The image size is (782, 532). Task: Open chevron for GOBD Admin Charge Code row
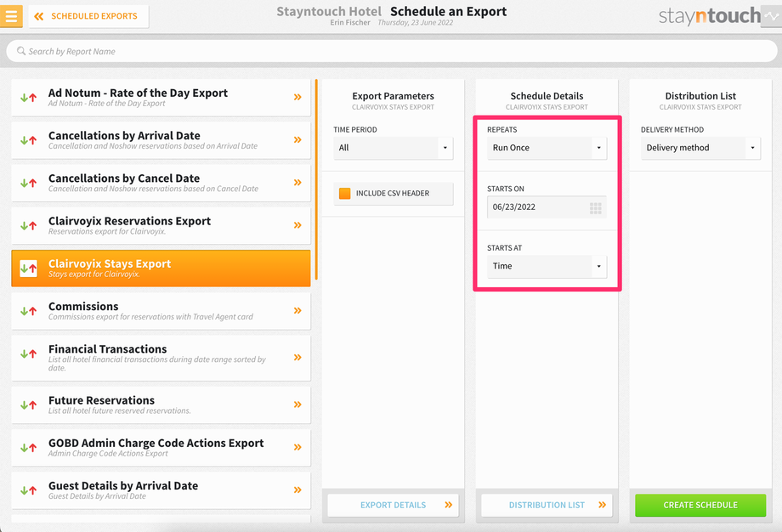[297, 447]
